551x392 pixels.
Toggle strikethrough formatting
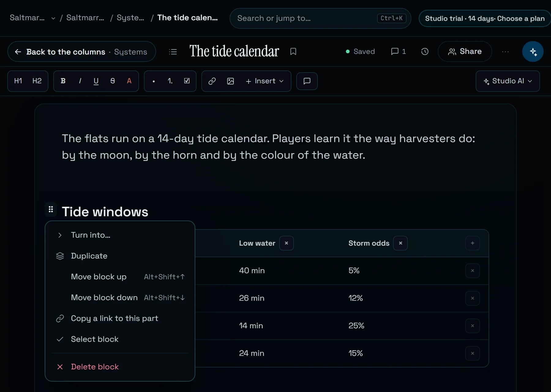coord(113,81)
